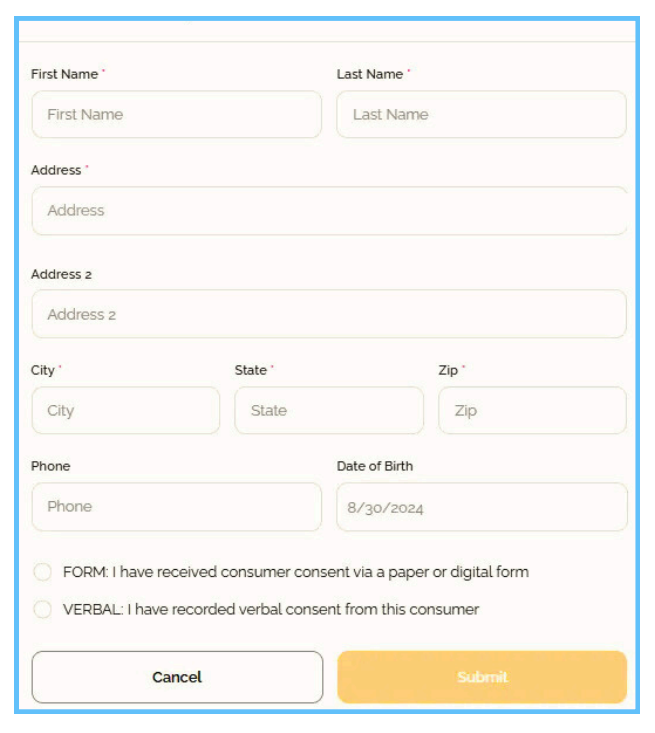Select the VERBAL consent radio button

pyautogui.click(x=43, y=609)
